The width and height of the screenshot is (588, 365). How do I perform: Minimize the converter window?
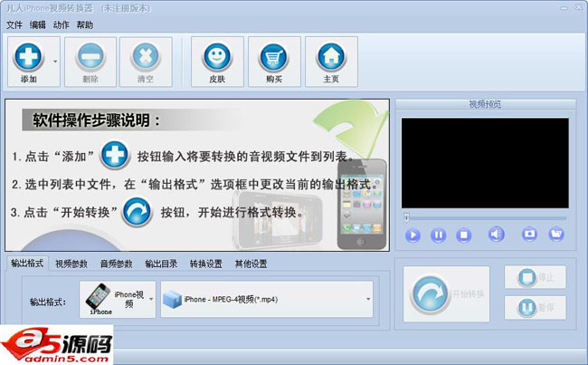[x=564, y=8]
